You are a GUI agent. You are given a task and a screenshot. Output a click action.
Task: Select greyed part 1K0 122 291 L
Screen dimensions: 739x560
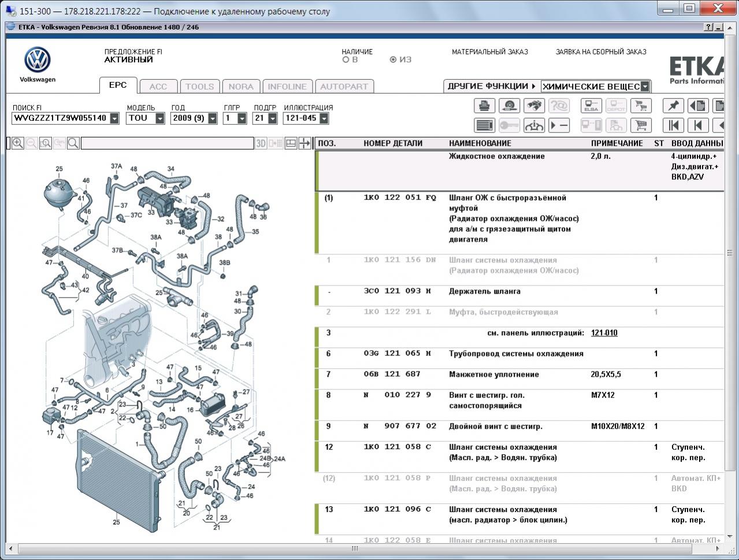398,312
